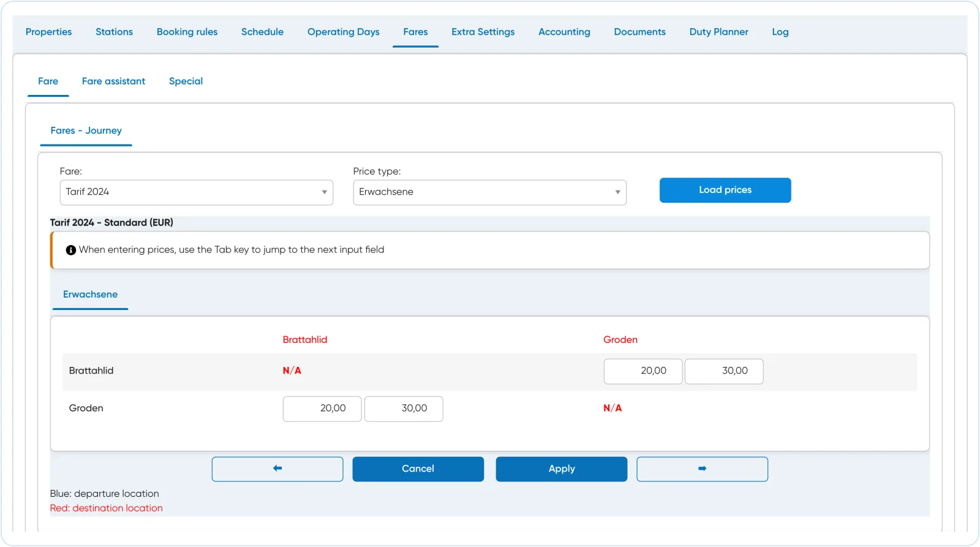The image size is (980, 547).
Task: Open the Extra Settings tab
Action: (483, 32)
